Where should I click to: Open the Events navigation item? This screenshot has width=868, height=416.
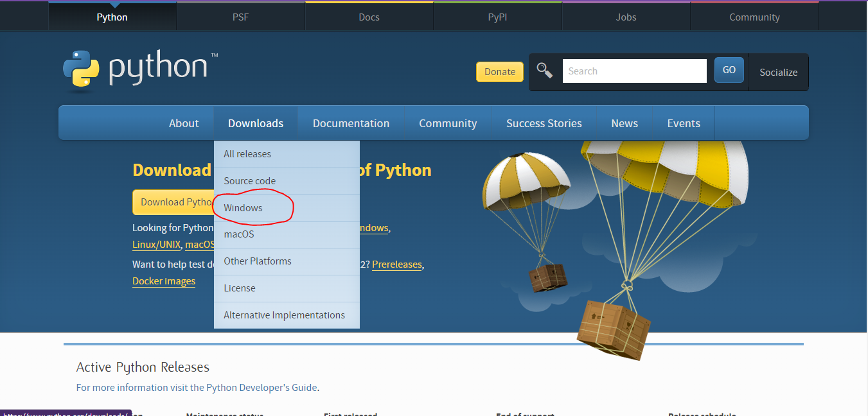(x=684, y=123)
